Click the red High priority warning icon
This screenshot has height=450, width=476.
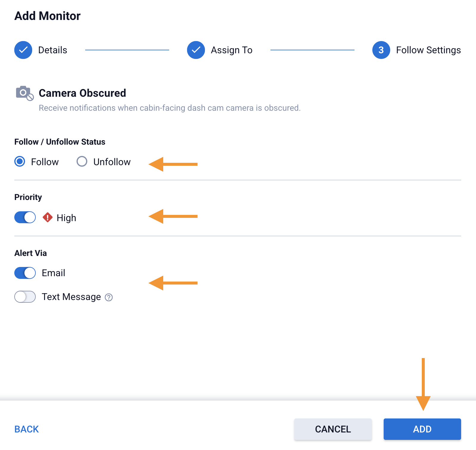pyautogui.click(x=48, y=218)
